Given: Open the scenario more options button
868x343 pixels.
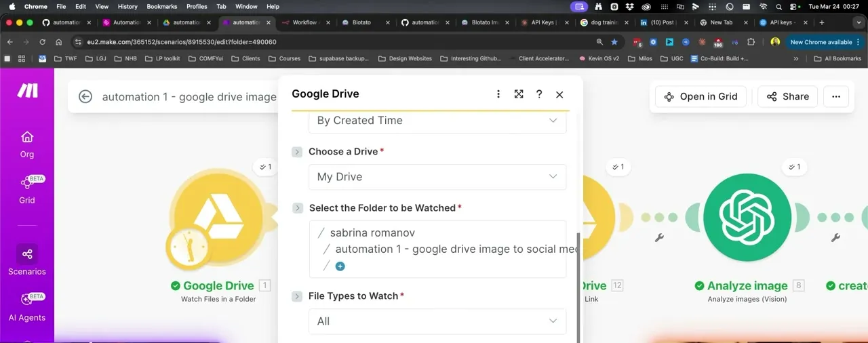Looking at the screenshot, I should click(x=836, y=96).
